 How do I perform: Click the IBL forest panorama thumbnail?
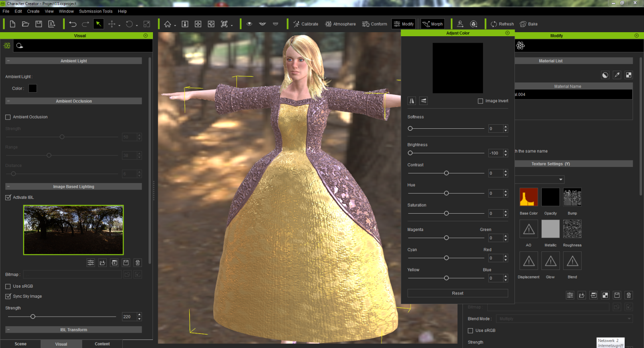tap(73, 230)
